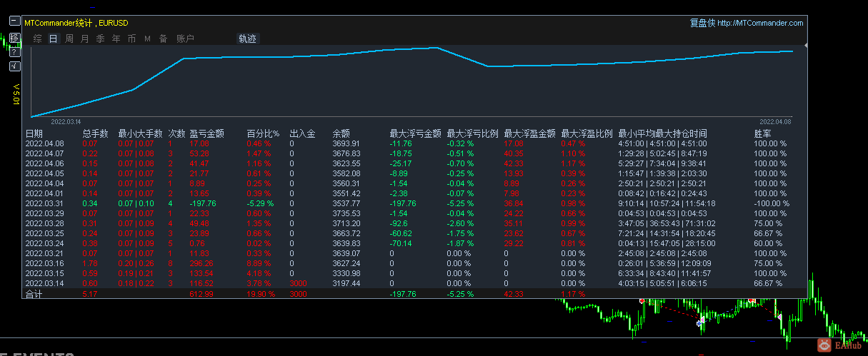Click the 最大浮亏金额 column header

(x=416, y=133)
